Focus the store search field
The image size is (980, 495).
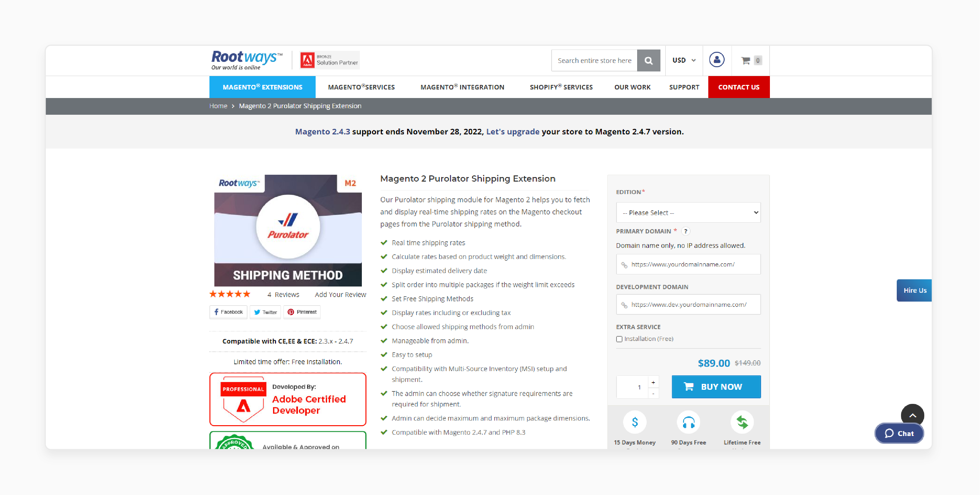pyautogui.click(x=594, y=61)
